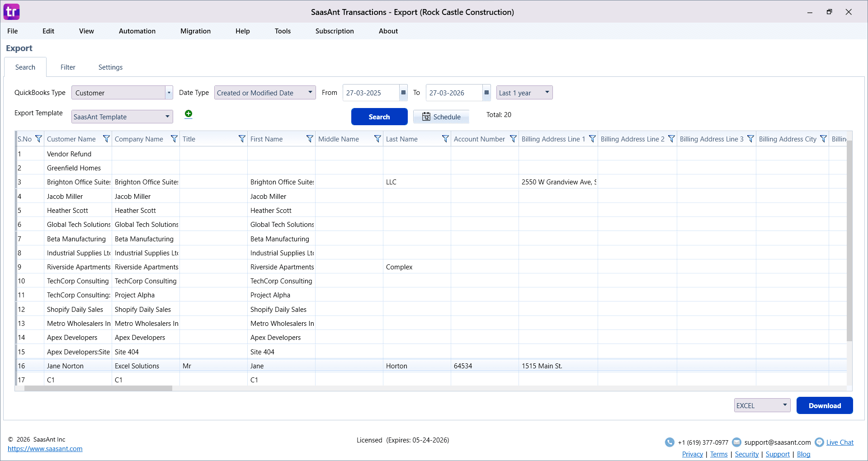Filter the Middle Name column

[377, 139]
